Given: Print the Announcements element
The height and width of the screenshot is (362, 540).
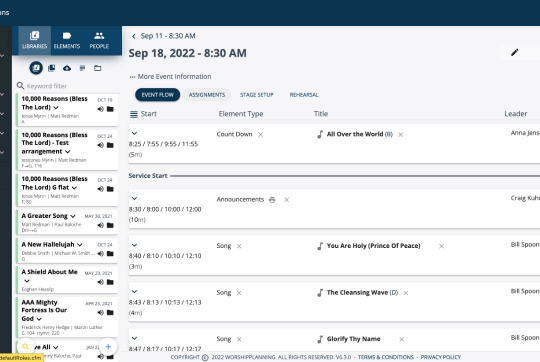Looking at the screenshot, I should click(x=272, y=200).
